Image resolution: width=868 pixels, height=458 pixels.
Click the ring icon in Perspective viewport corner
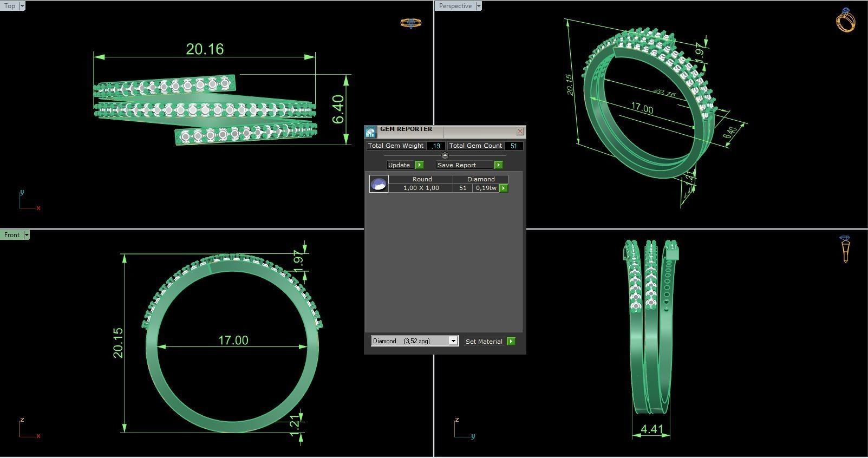[x=846, y=20]
